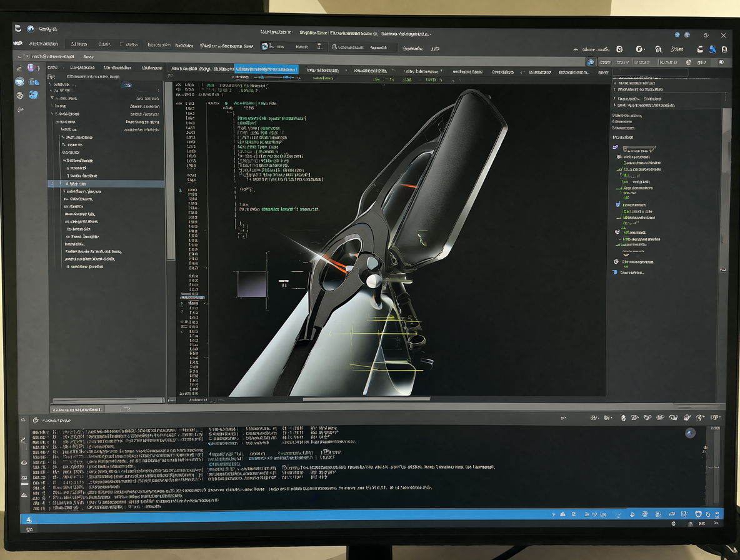740x560 pixels.
Task: Click the slider track below the editor tabs
Action: 274,77
